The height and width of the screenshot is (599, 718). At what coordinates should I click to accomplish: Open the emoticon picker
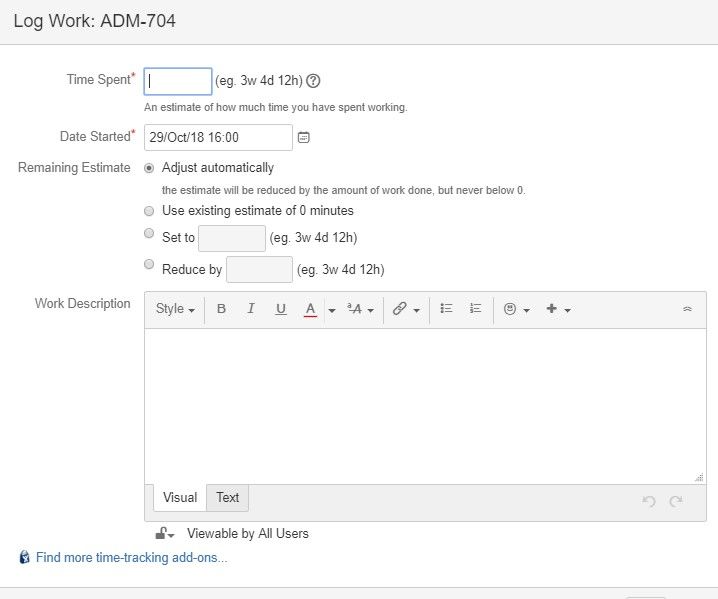click(510, 309)
